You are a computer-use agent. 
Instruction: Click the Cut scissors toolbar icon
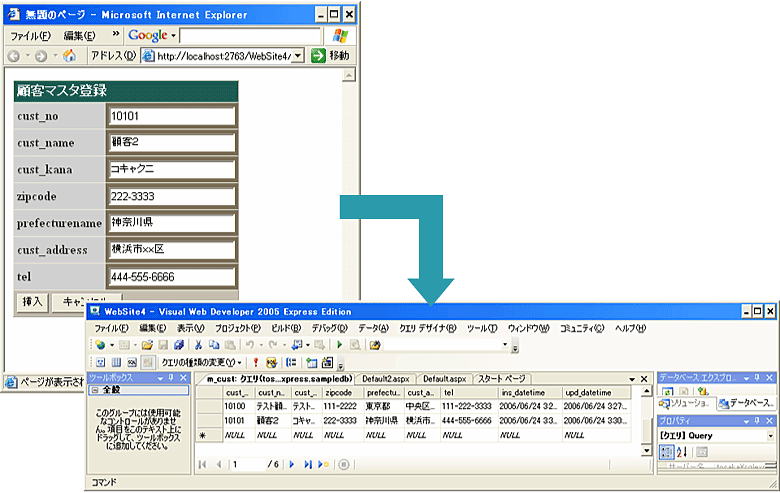[x=198, y=345]
